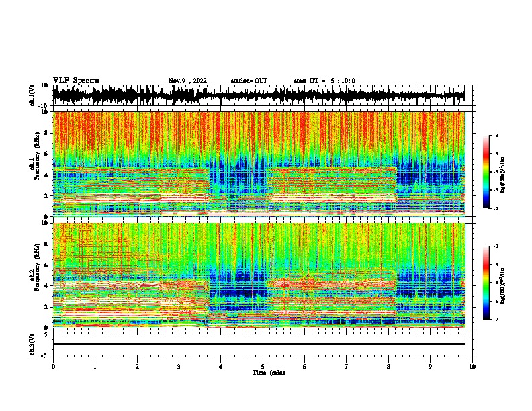Viewport: 532px width, 411px height.
Task: Click the time axis tick label '5'
Action: click(x=263, y=367)
